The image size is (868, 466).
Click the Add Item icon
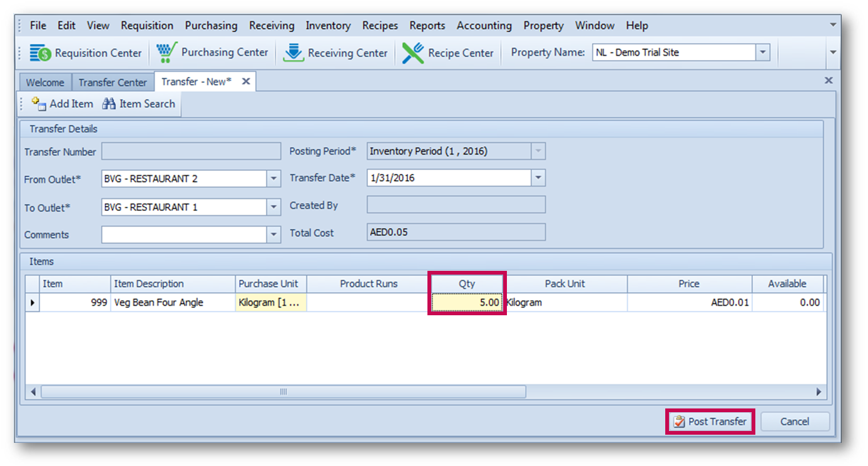point(39,104)
